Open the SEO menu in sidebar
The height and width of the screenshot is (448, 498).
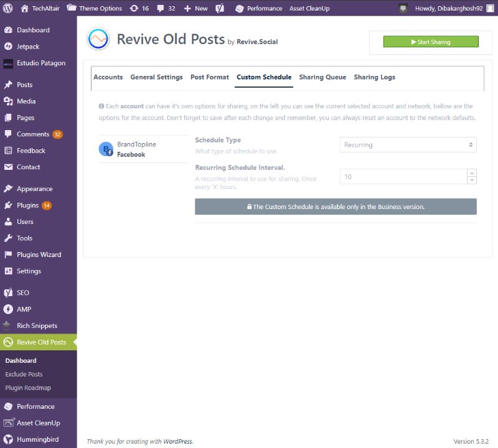point(39,292)
